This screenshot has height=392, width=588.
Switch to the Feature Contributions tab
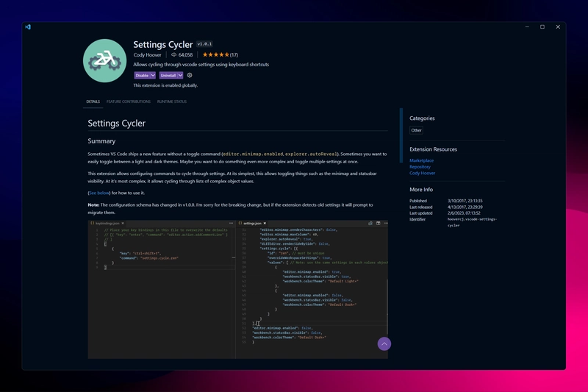(x=128, y=101)
